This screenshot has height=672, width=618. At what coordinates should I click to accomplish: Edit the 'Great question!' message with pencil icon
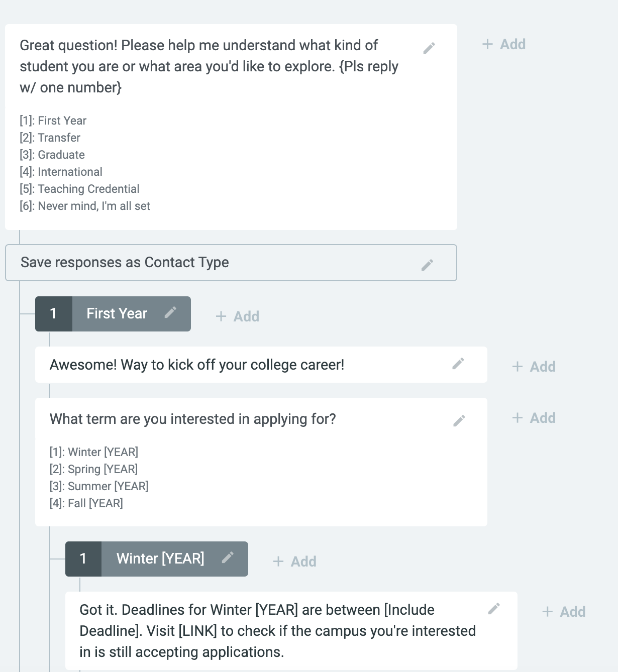coord(429,48)
